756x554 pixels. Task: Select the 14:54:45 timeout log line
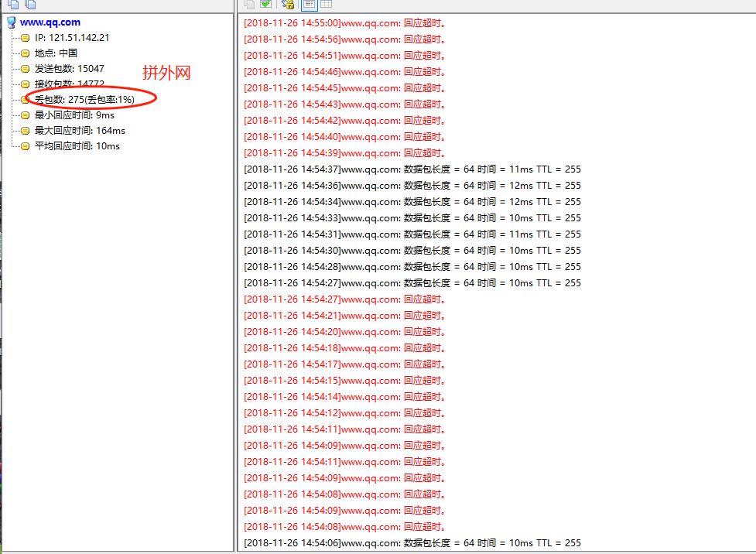(x=344, y=88)
